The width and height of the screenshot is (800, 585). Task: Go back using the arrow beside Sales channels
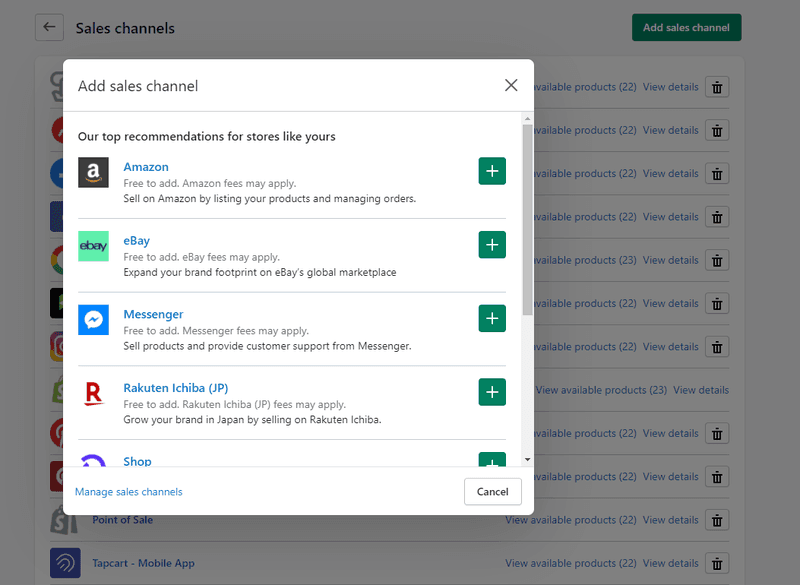pyautogui.click(x=49, y=27)
